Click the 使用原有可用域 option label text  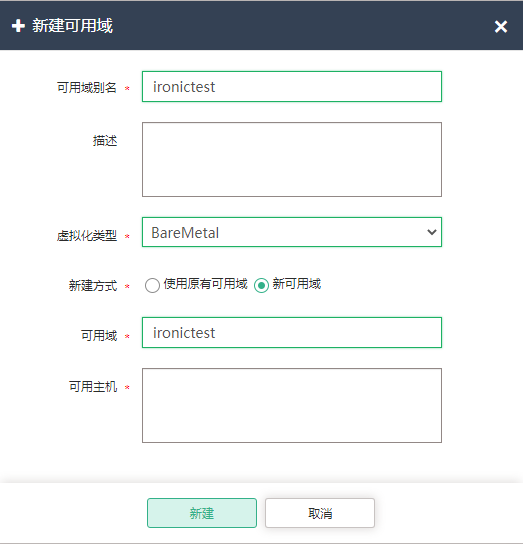pos(205,284)
